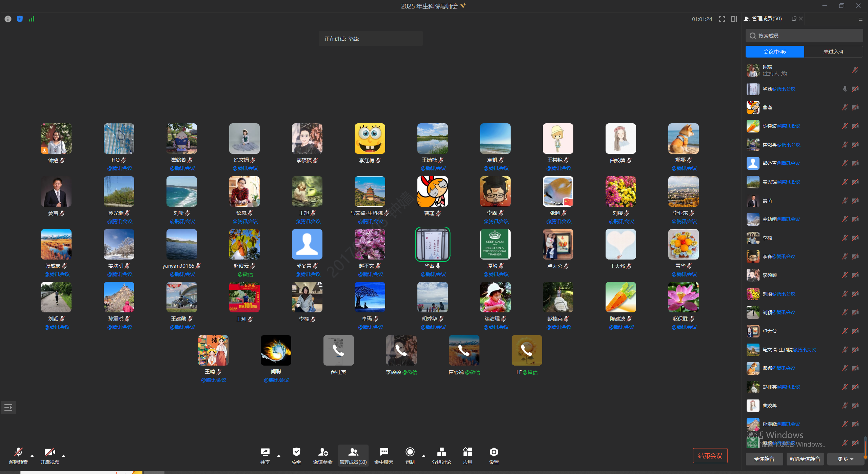Select the 会议中·46 tab
The width and height of the screenshot is (868, 474).
click(774, 51)
